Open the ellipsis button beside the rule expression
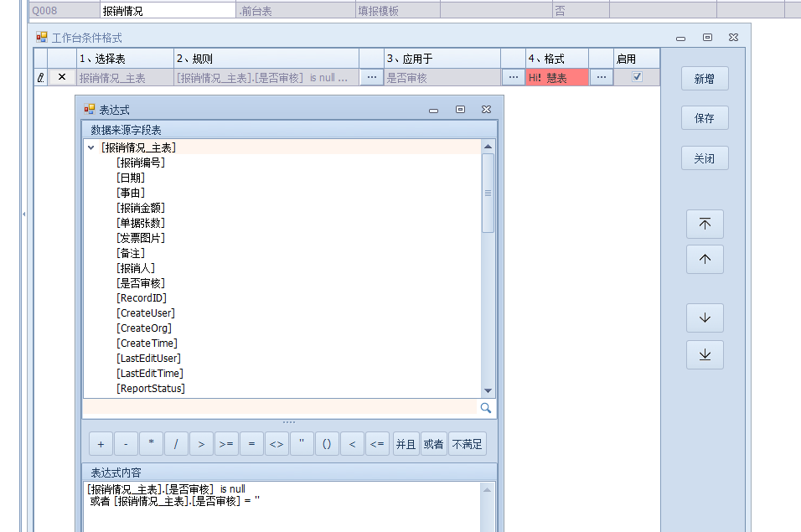The height and width of the screenshot is (532, 801). pos(371,77)
